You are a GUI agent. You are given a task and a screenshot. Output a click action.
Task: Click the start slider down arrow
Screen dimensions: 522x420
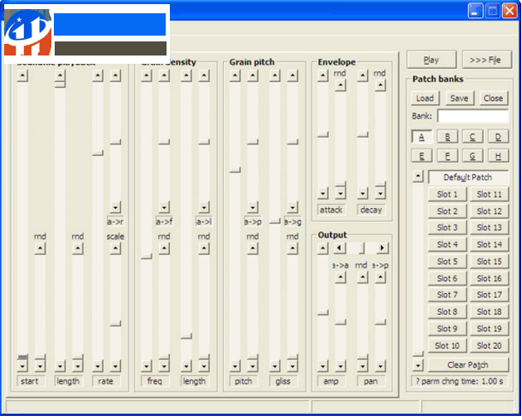(22, 366)
